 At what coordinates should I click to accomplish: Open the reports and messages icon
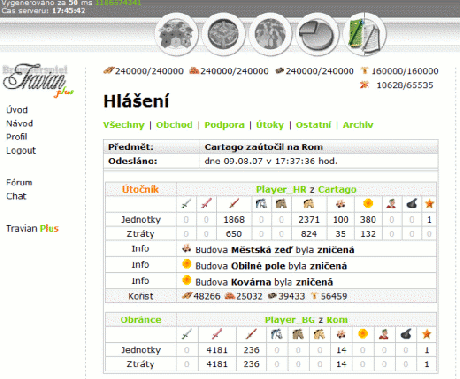[x=365, y=34]
